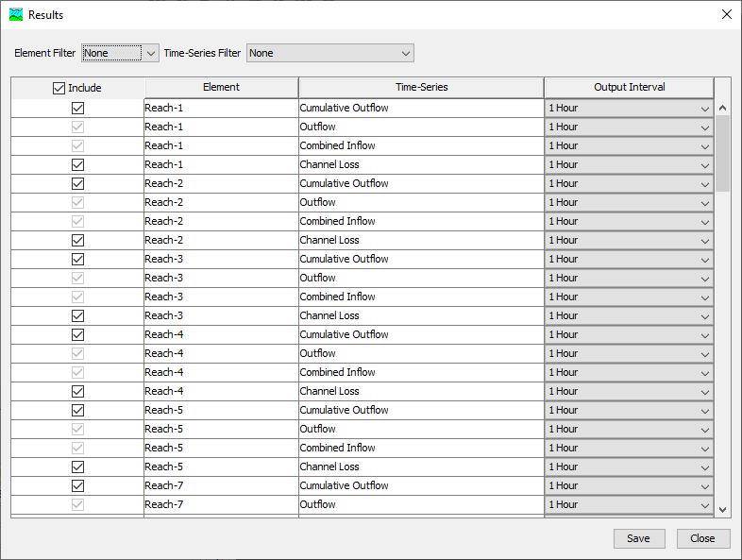
Task: Click the Output Interval column header
Action: [629, 88]
